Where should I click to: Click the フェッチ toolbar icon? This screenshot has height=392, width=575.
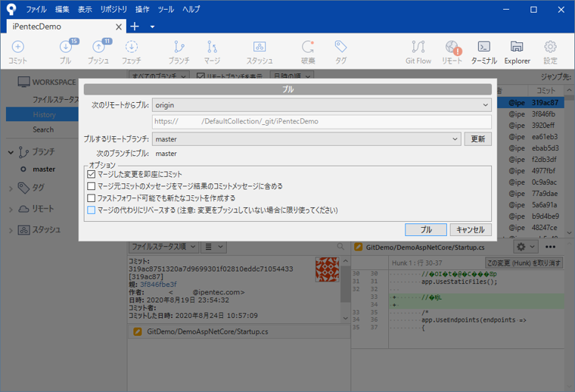[x=132, y=52]
